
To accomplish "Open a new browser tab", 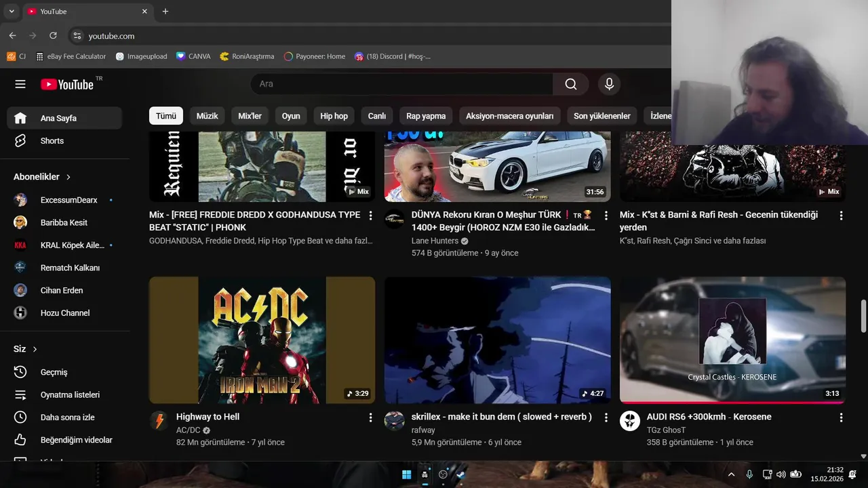I will [165, 12].
